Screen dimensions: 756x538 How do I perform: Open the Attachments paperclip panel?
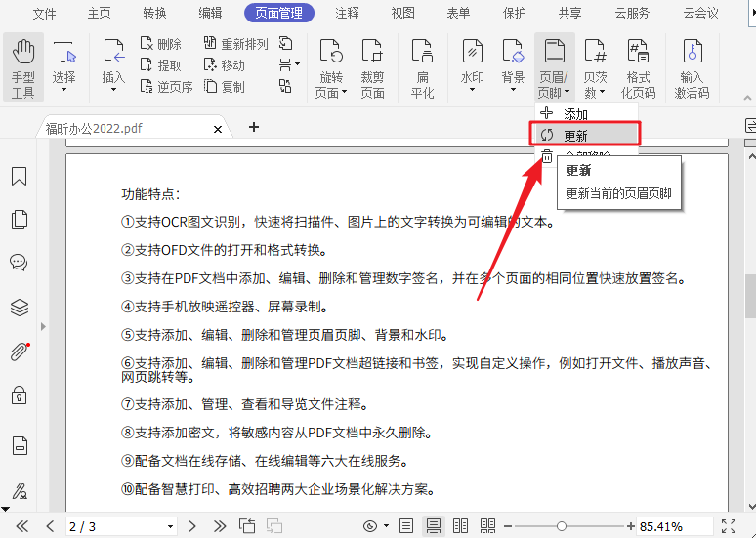(19, 352)
